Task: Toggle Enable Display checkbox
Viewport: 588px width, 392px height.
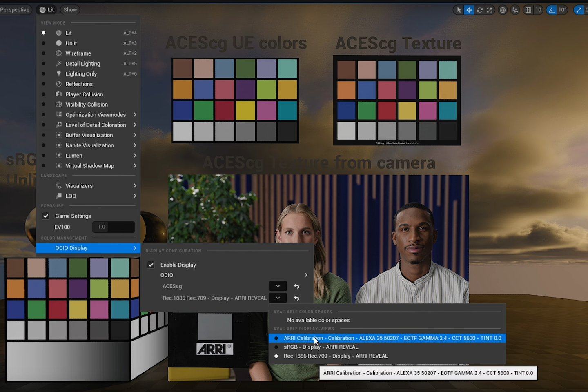Action: pyautogui.click(x=151, y=265)
